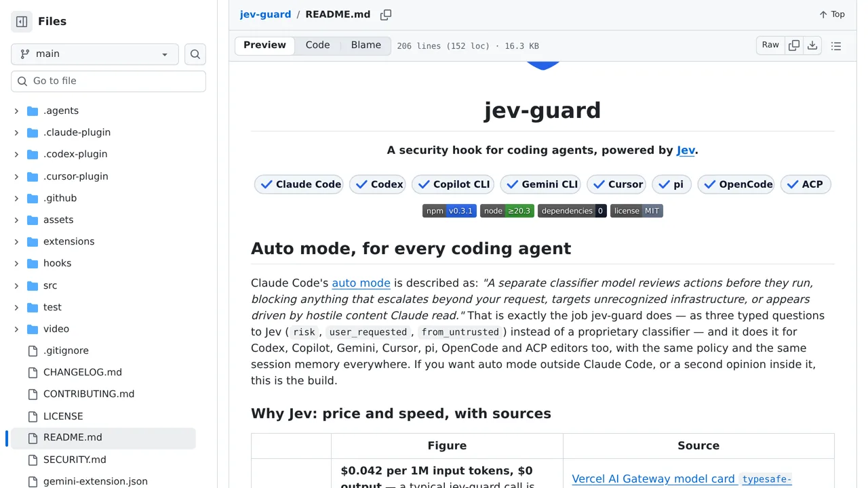Open the dependencies 0 badge

(x=572, y=211)
